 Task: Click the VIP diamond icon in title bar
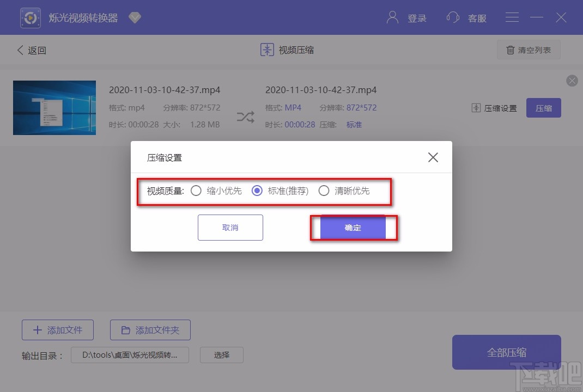pyautogui.click(x=135, y=17)
